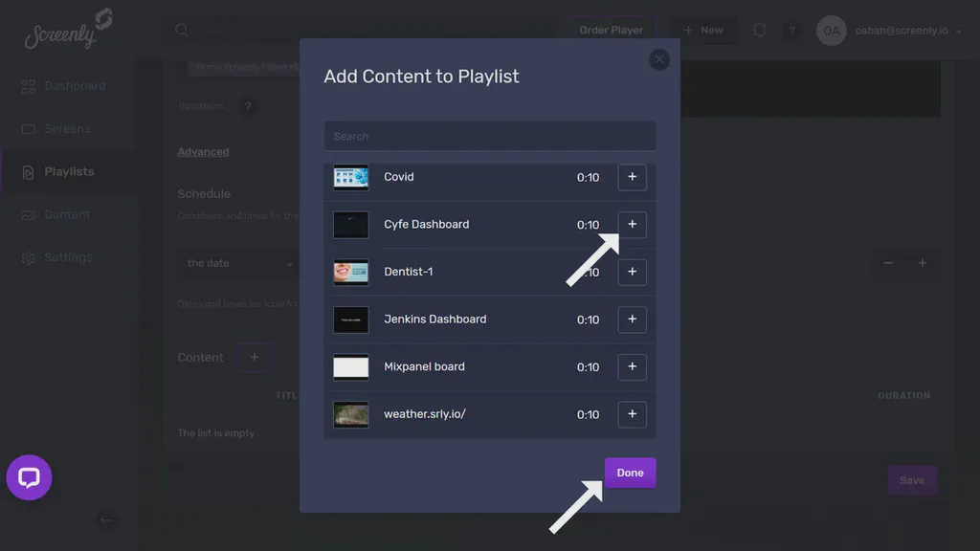Open the live chat widget
Screen dimensions: 980x551
tap(29, 477)
